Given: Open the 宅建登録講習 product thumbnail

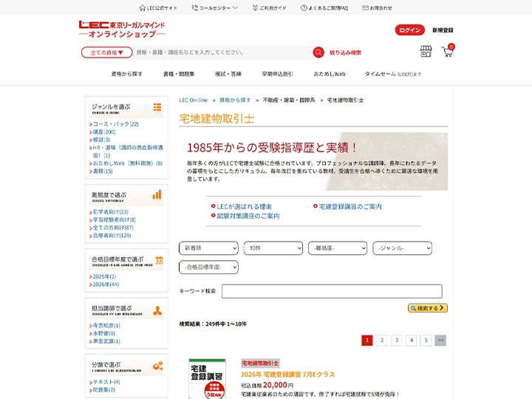Looking at the screenshot, I should [208, 379].
